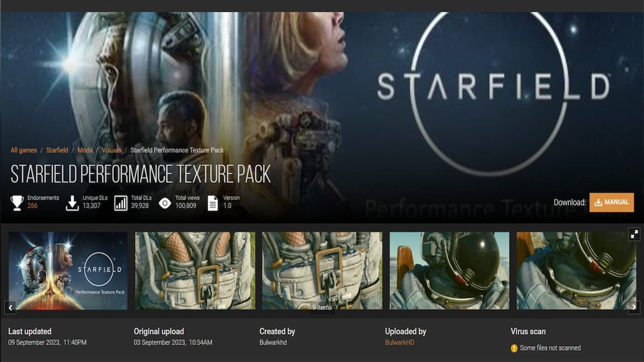The height and width of the screenshot is (362, 644).
Task: Click the virus scan warning icon
Action: point(514,348)
